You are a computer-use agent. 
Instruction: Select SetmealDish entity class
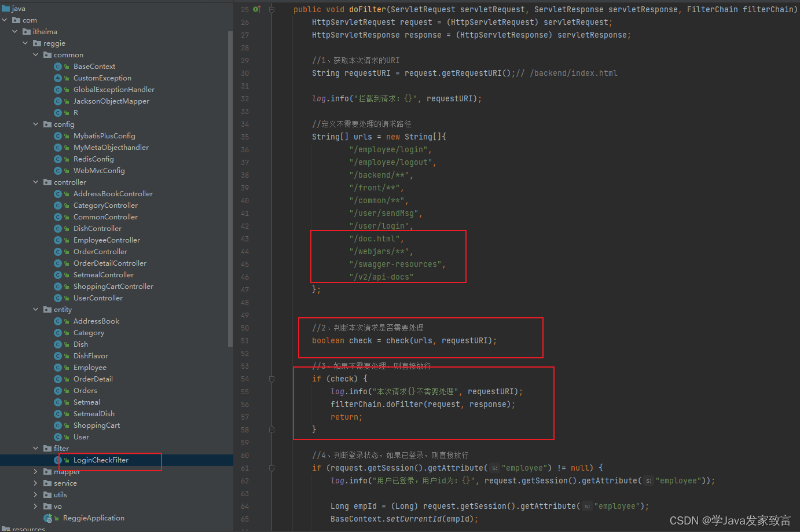[94, 414]
